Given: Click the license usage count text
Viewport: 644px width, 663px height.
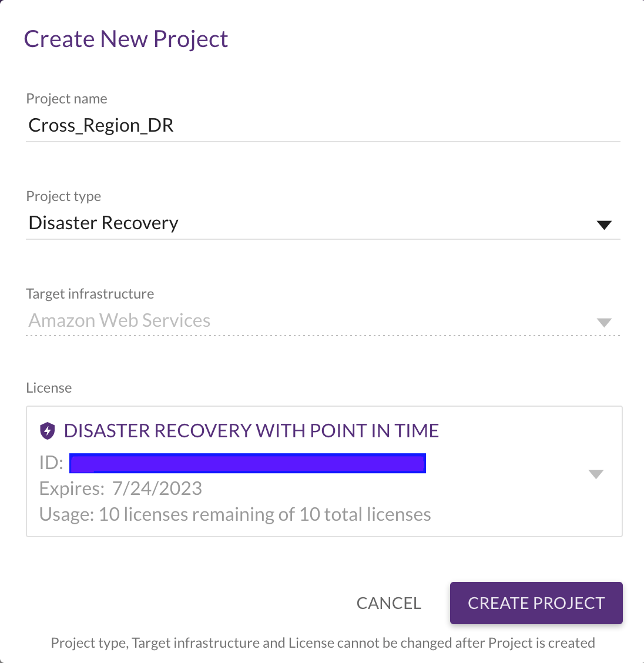Looking at the screenshot, I should (234, 514).
